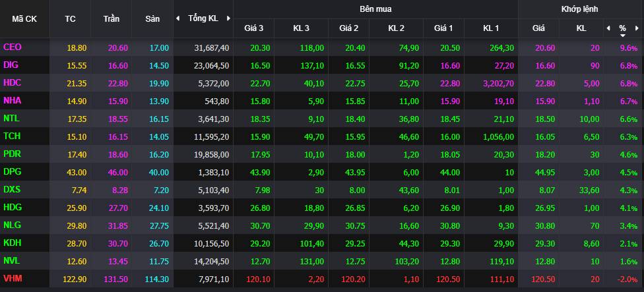Image resolution: width=644 pixels, height=292 pixels.
Task: Click left arrow beside % column header
Action: (x=608, y=28)
